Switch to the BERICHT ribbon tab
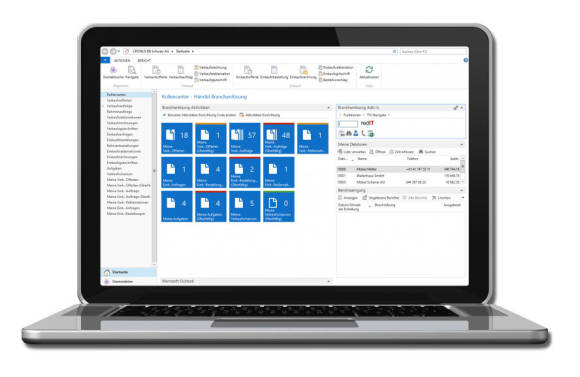The width and height of the screenshot is (580, 377). pyautogui.click(x=144, y=61)
